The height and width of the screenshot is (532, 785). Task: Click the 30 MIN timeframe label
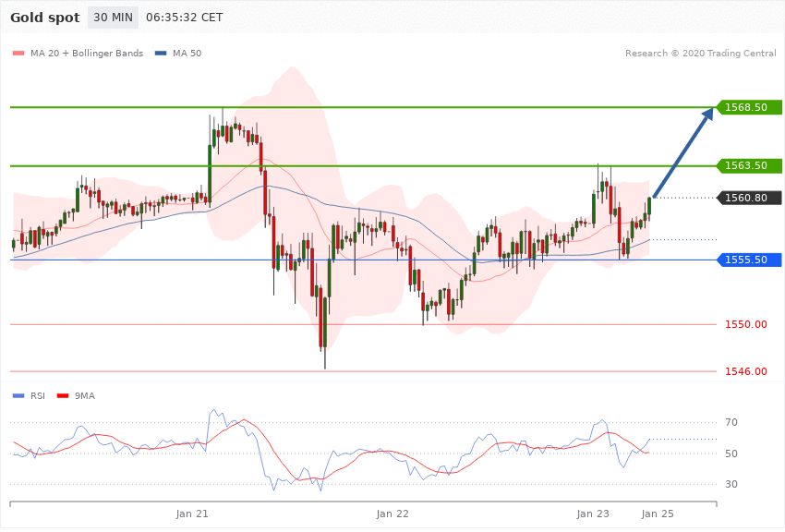[x=113, y=18]
